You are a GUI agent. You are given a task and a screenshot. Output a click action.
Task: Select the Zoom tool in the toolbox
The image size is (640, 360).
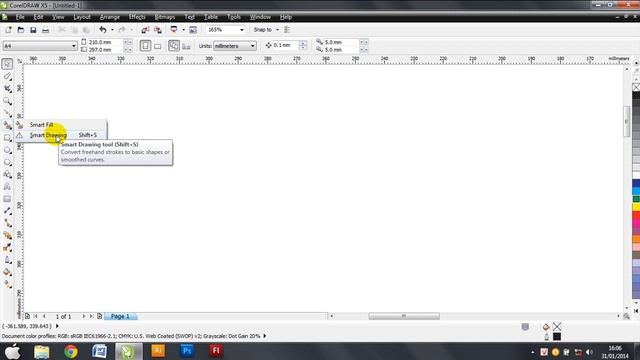click(x=7, y=101)
